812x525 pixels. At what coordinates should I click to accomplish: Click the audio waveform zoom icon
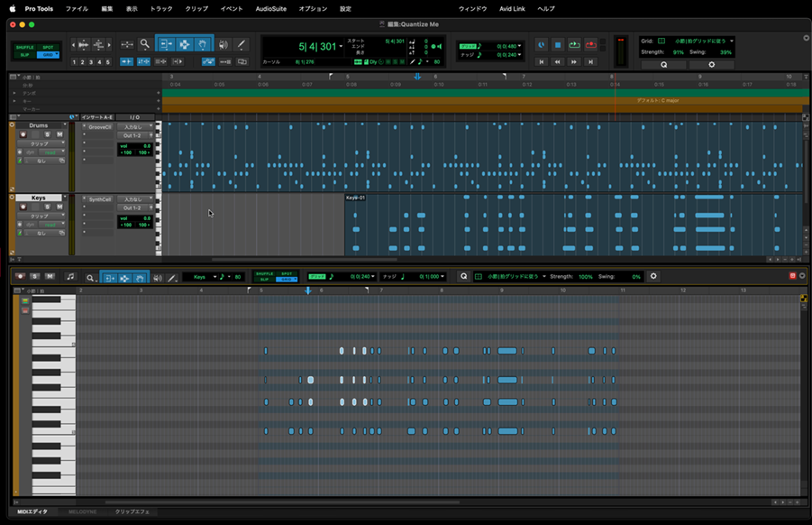83,44
